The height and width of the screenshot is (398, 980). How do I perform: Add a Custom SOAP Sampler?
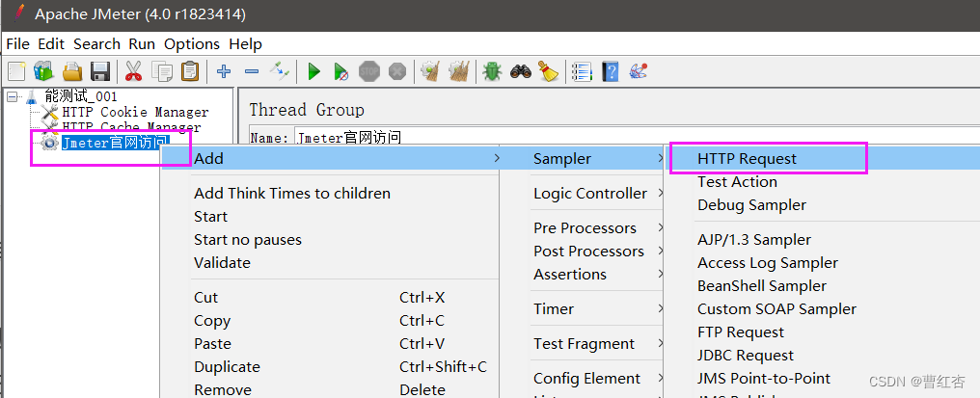(776, 309)
